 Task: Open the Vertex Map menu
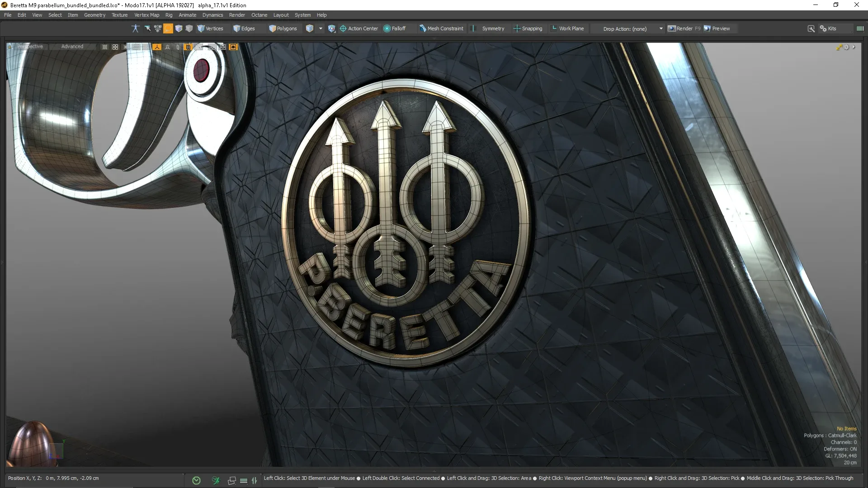coord(146,15)
